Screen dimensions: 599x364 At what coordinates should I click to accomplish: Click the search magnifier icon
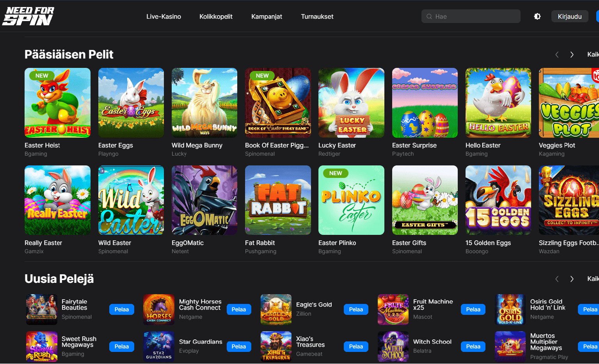(x=429, y=16)
